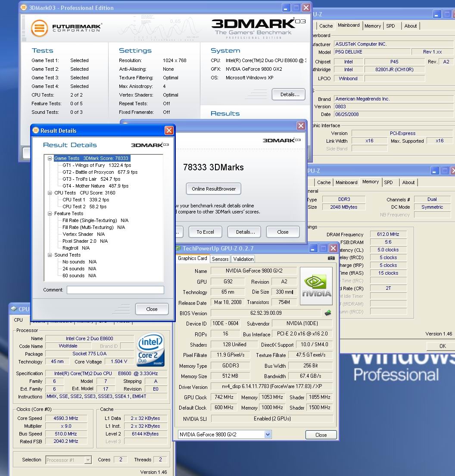
Task: Click the Online ResultBrowser button
Action: pyautogui.click(x=214, y=189)
